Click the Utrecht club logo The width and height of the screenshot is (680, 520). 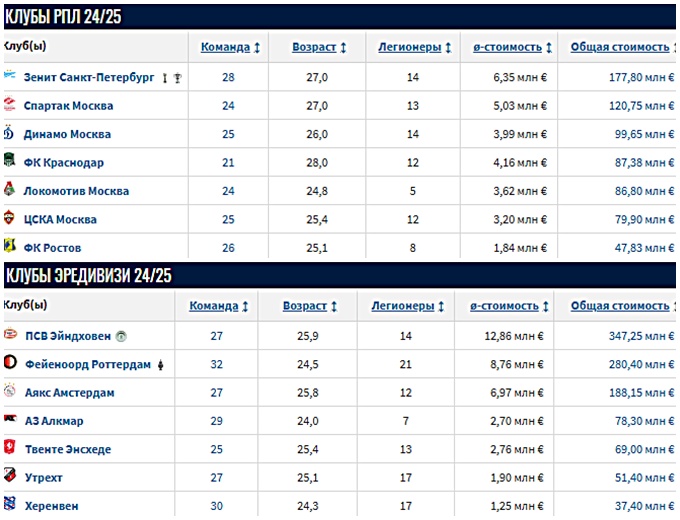[x=10, y=475]
